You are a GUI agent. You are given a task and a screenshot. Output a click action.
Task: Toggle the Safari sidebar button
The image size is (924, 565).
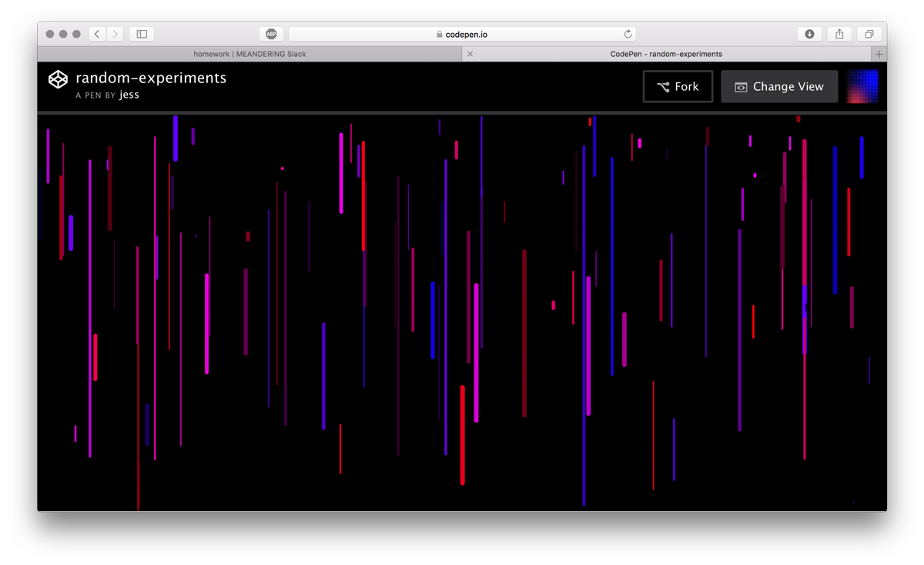[142, 34]
